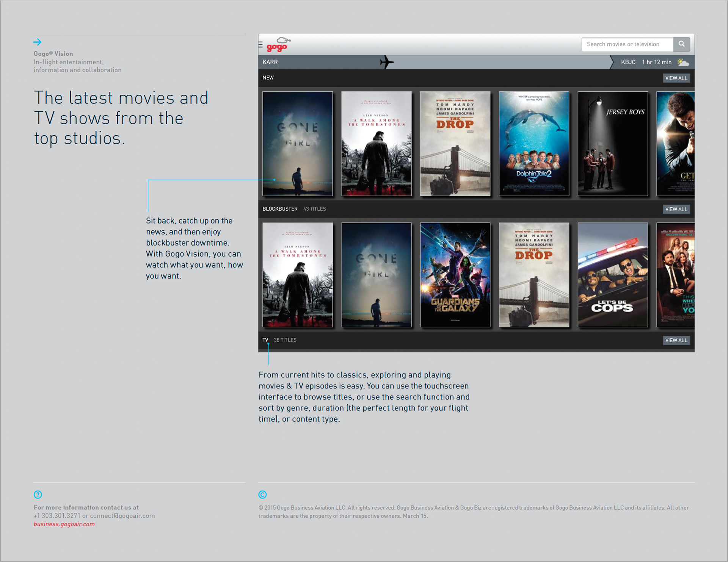Open the Gone Girl poster in the NEW row
Viewport: 728px width, 562px height.
click(x=298, y=144)
